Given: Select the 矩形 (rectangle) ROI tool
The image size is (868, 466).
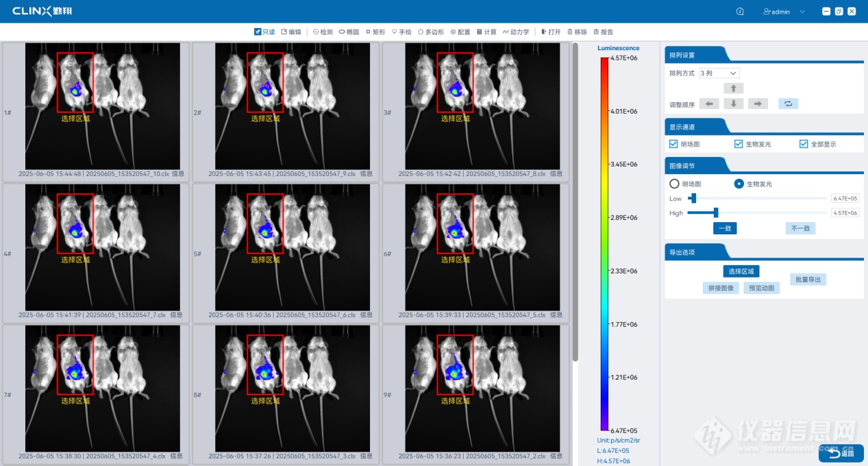Looking at the screenshot, I should click(375, 32).
